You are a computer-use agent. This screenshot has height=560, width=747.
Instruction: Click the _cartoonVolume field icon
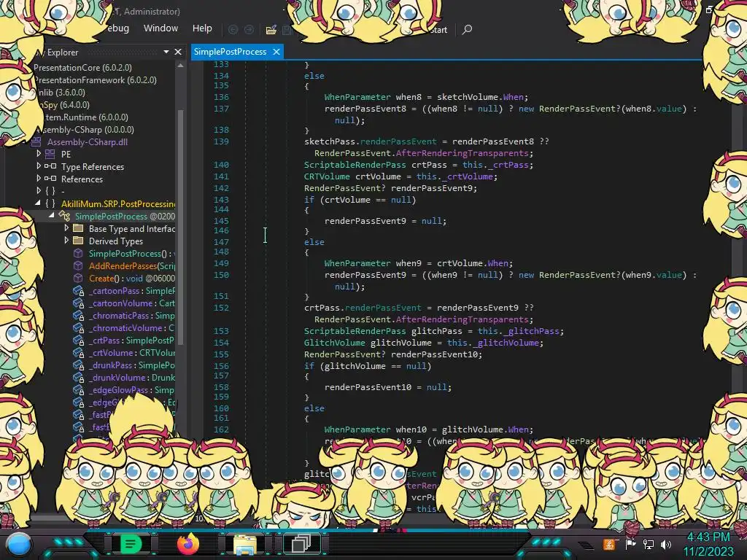78,303
